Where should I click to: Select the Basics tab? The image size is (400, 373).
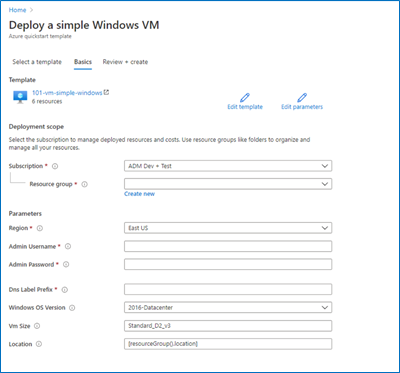[83, 62]
